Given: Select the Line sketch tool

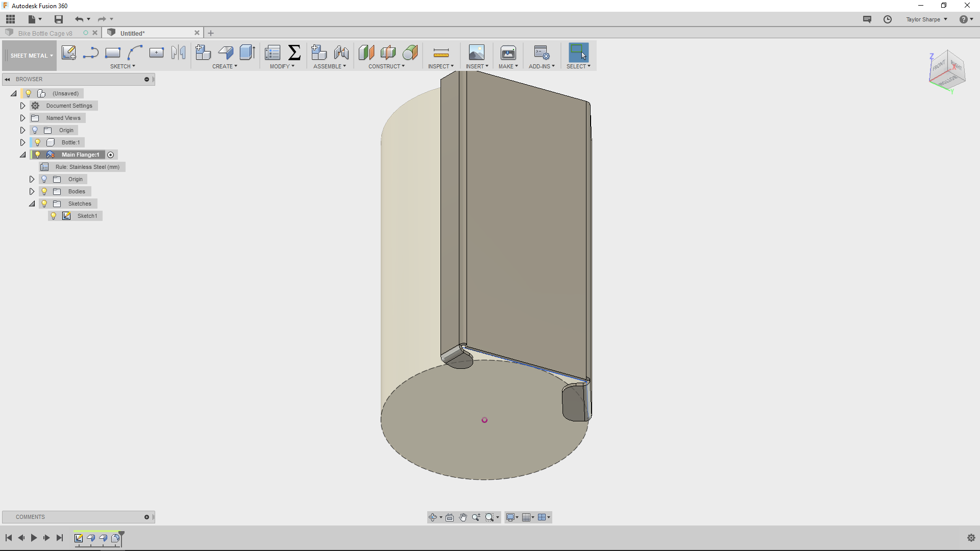Looking at the screenshot, I should [x=91, y=53].
